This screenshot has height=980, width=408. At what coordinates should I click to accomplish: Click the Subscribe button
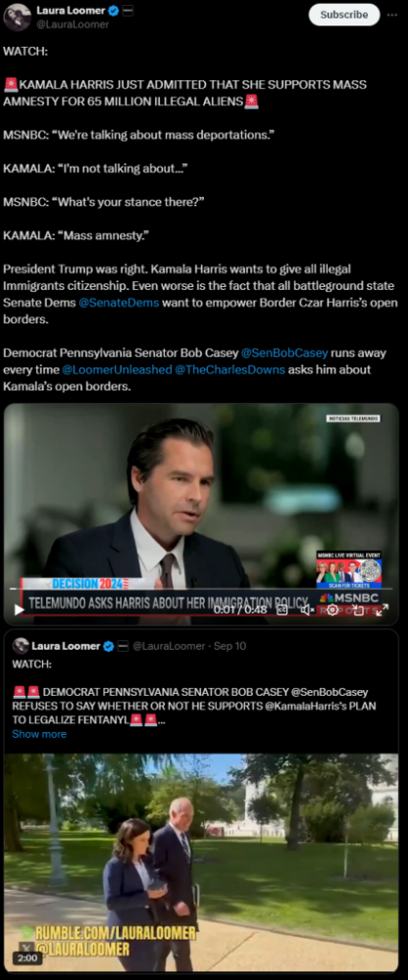click(x=344, y=15)
